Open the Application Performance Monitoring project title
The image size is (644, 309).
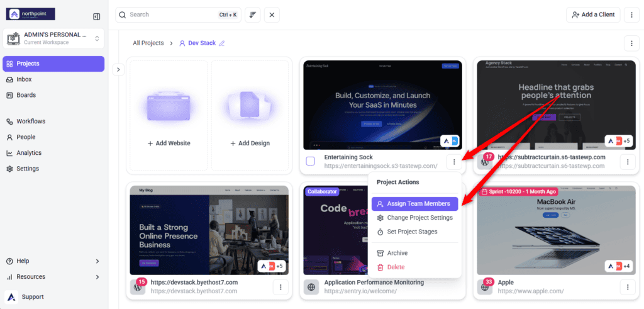pyautogui.click(x=374, y=283)
